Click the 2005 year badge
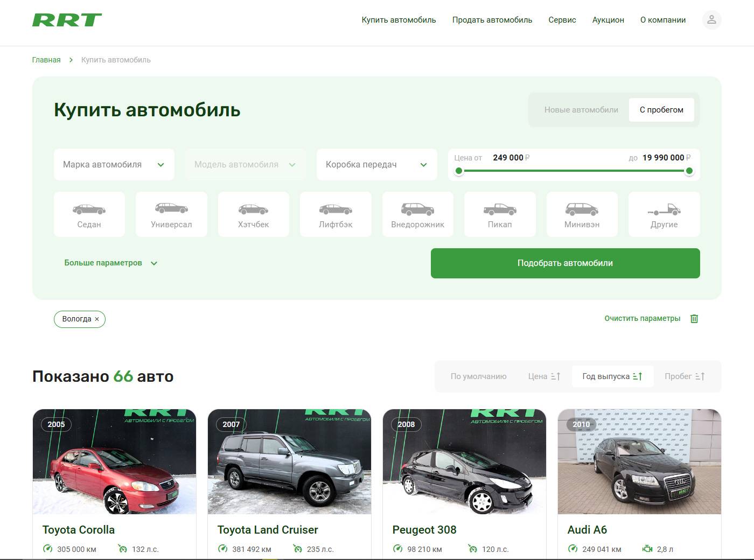Viewport: 754px width, 560px height. pyautogui.click(x=56, y=424)
